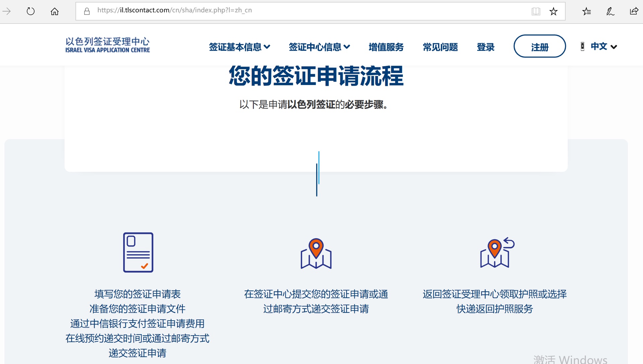Open the favorites hub icon
Screen dimensions: 643x364
click(586, 11)
